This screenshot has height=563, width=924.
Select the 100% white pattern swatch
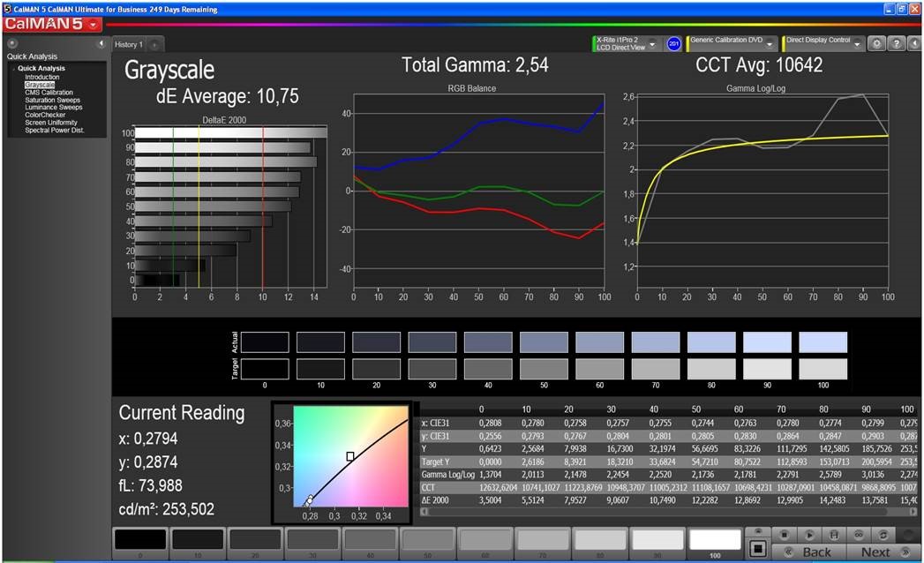715,543
